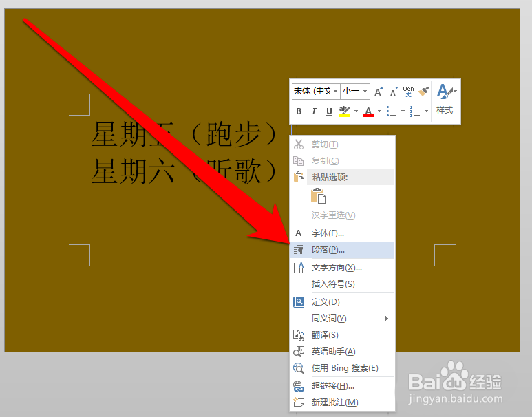The width and height of the screenshot is (532, 417).
Task: Click document text 星期五（跑步）
Action: pos(186,135)
